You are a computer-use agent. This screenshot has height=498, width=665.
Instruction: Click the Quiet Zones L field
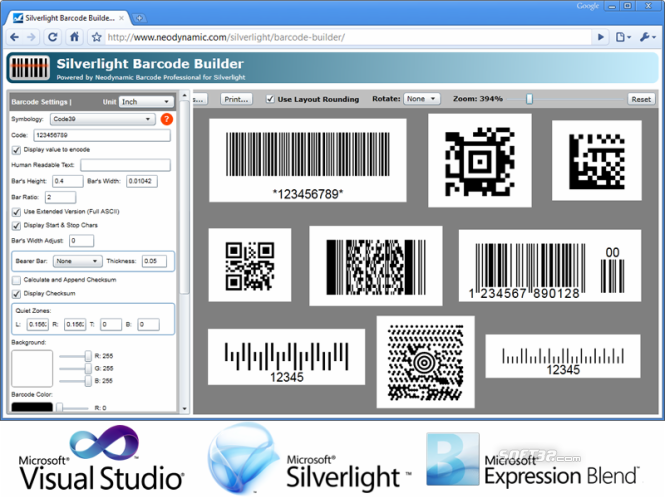[x=38, y=325]
